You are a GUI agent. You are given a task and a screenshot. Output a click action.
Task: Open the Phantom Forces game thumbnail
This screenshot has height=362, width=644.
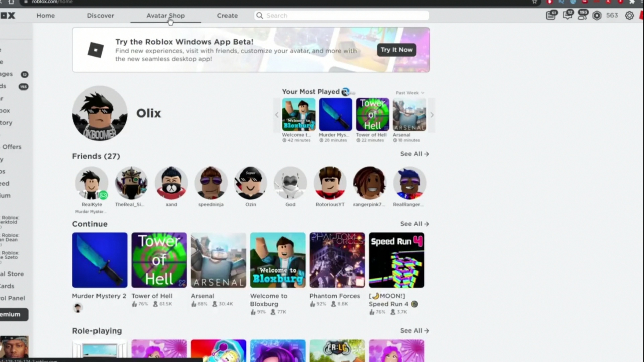pos(337,260)
